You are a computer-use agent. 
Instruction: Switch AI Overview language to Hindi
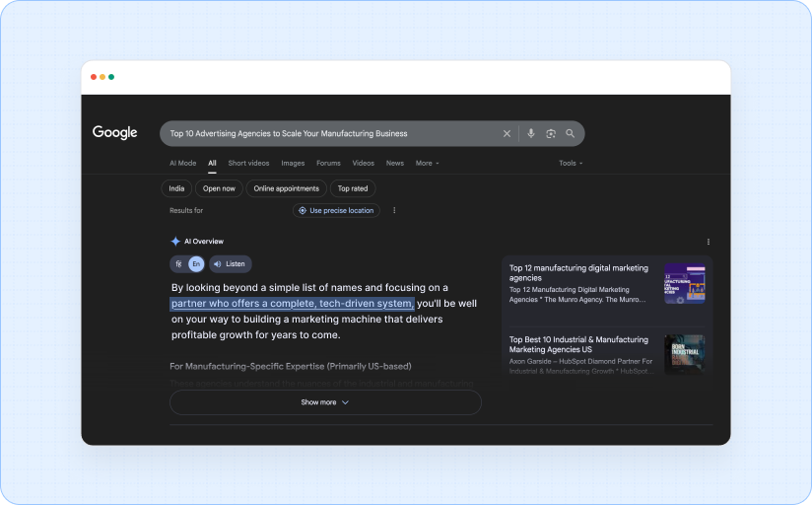178,264
